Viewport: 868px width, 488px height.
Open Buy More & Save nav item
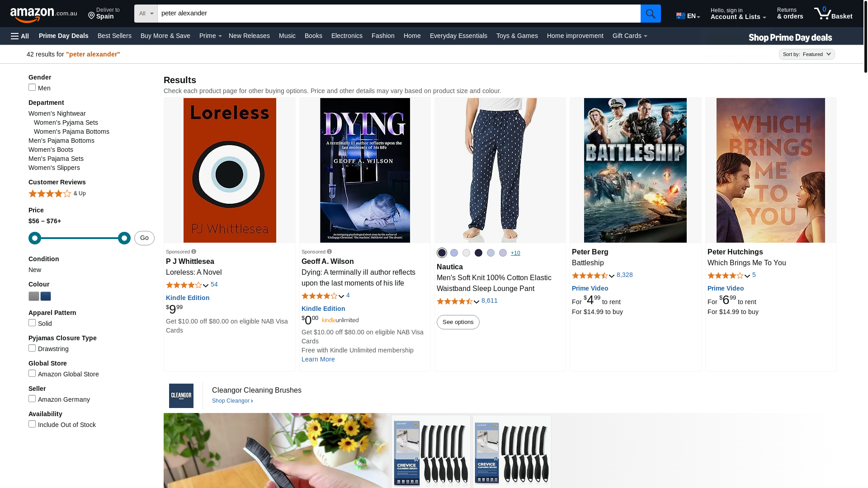coord(165,36)
